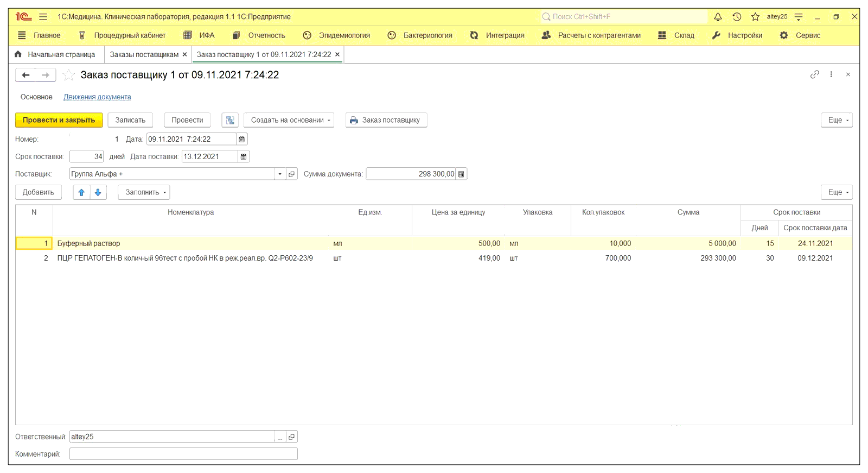
Task: Open the Процедурный кабинет section
Action: [122, 35]
